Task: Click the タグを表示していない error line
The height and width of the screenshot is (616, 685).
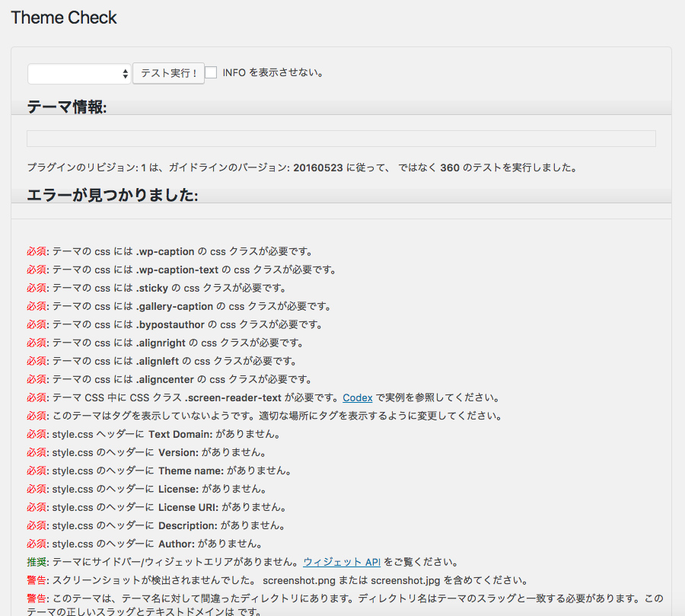Action: (264, 416)
